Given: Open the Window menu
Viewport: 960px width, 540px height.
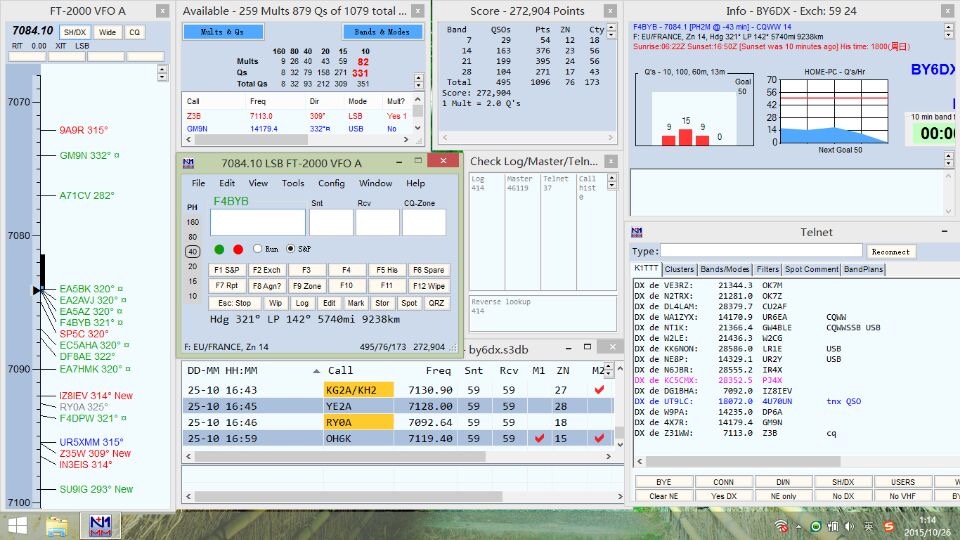Looking at the screenshot, I should click(375, 183).
